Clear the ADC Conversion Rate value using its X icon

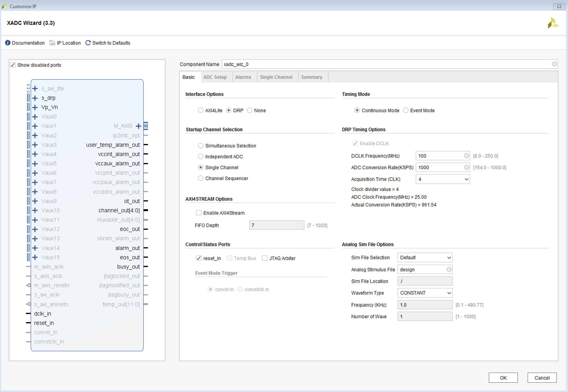(x=466, y=167)
